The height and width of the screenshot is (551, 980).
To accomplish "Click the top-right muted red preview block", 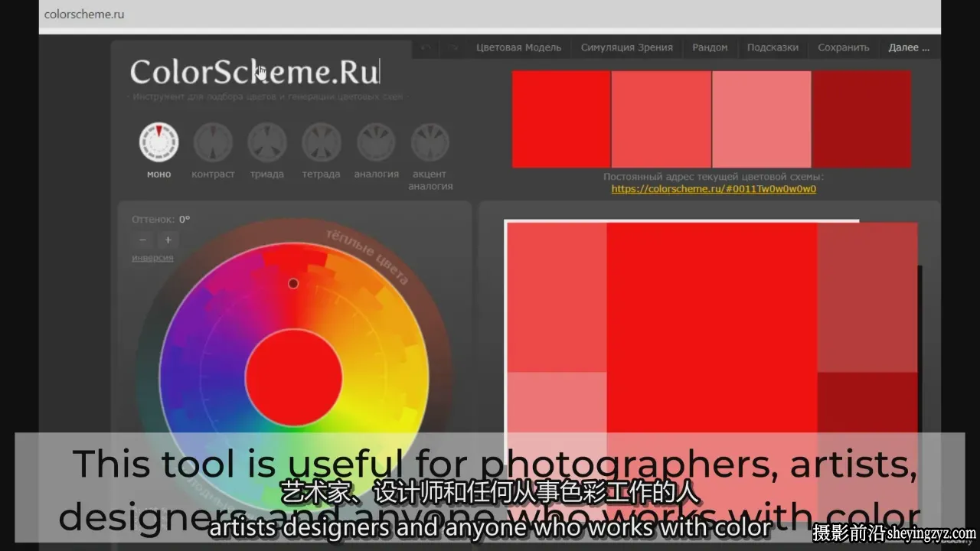I will 867,297.
